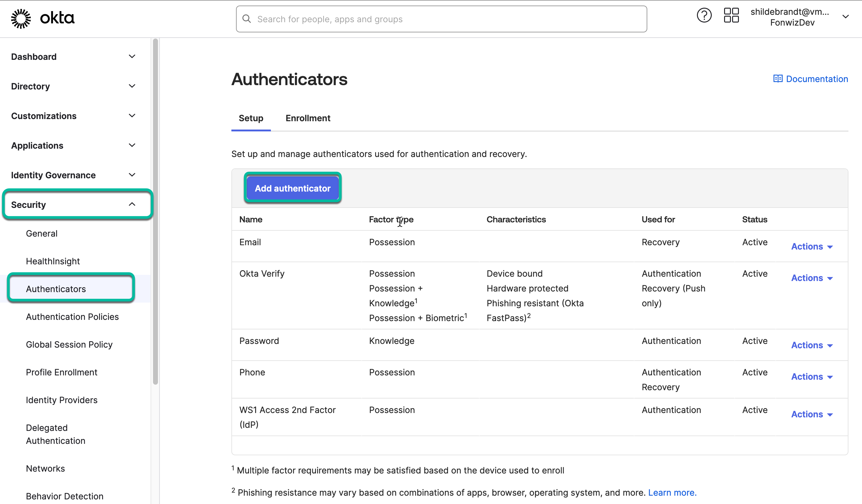Click the Documentation page icon
The height and width of the screenshot is (504, 862).
click(x=778, y=79)
